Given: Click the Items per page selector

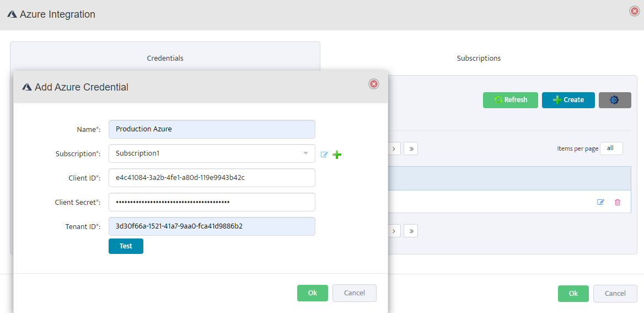Looking at the screenshot, I should 611,148.
